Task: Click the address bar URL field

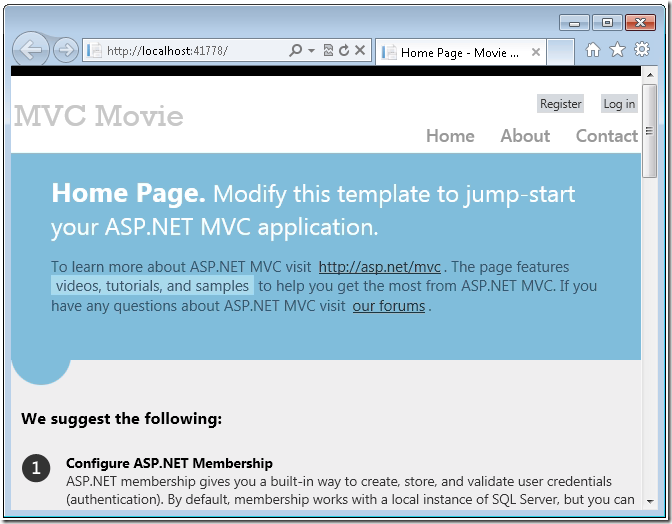Action: (190, 50)
